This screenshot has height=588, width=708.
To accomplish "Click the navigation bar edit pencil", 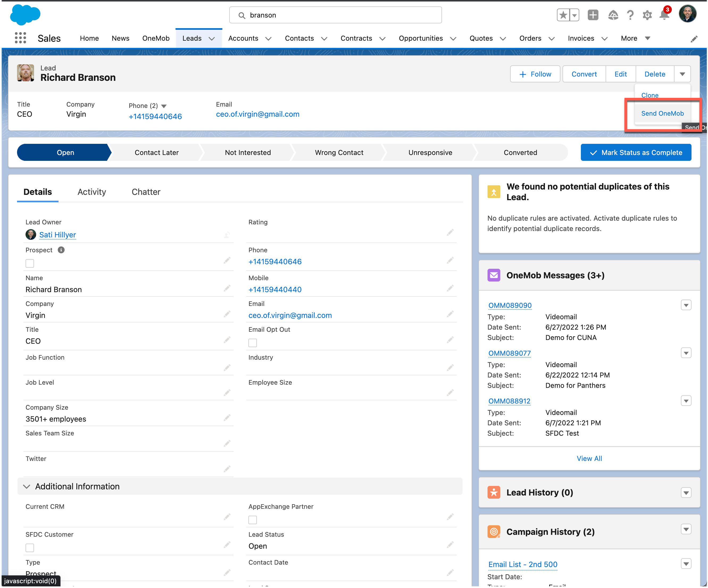I will (694, 39).
